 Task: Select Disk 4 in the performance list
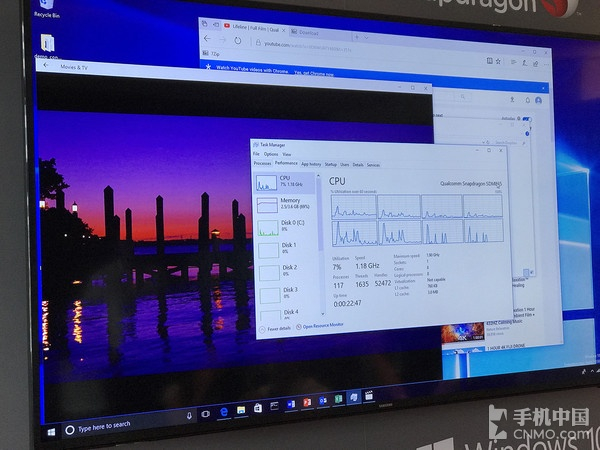pyautogui.click(x=290, y=314)
